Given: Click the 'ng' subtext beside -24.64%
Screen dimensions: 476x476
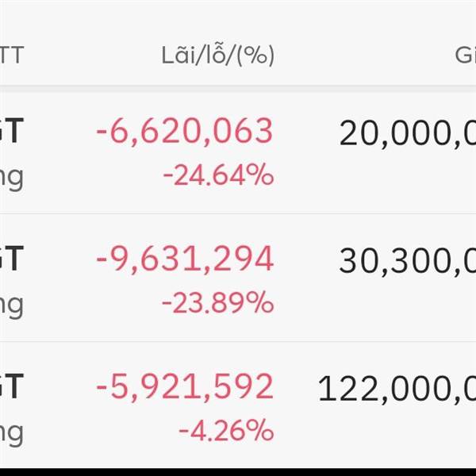Looking at the screenshot, I should click(11, 178).
